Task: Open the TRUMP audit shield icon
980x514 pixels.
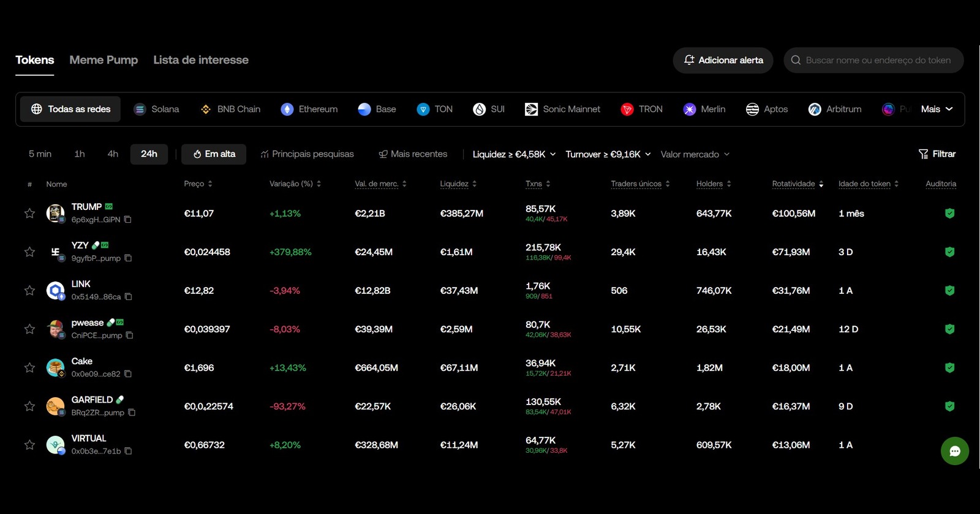Action: [949, 213]
